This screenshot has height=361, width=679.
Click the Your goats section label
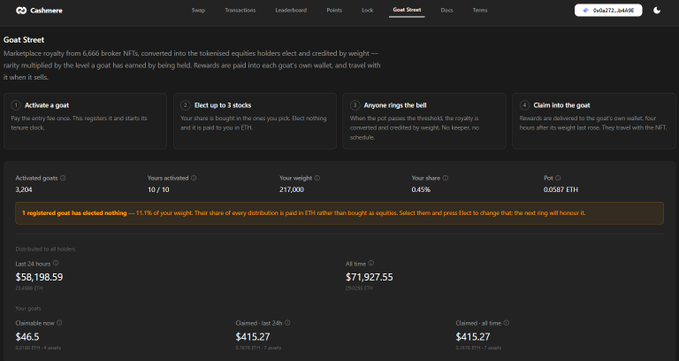click(x=28, y=308)
